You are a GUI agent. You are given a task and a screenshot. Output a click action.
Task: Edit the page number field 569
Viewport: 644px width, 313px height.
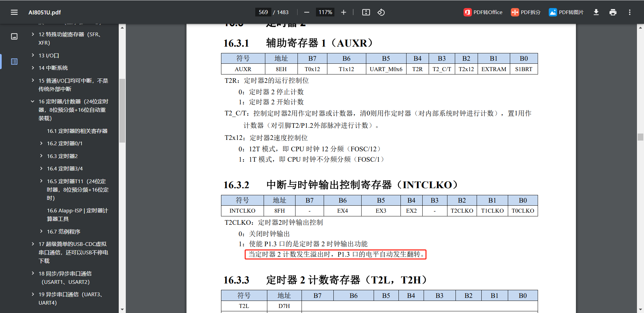[263, 12]
